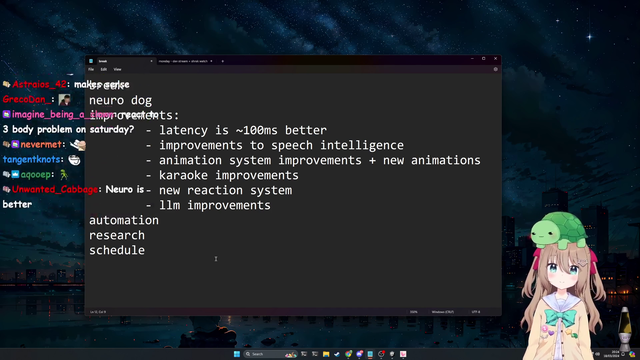Click the UTF-8 encoding indicator
640x360 pixels.
coord(476,312)
